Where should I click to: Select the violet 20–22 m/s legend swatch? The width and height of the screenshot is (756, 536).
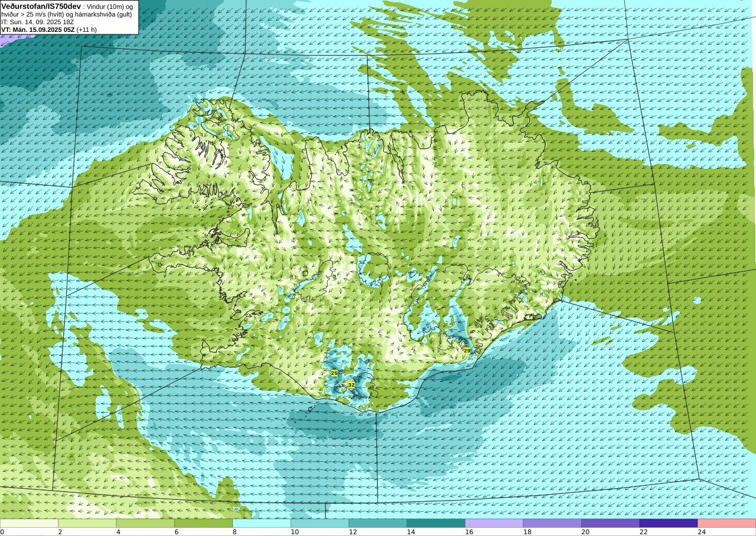coord(610,523)
